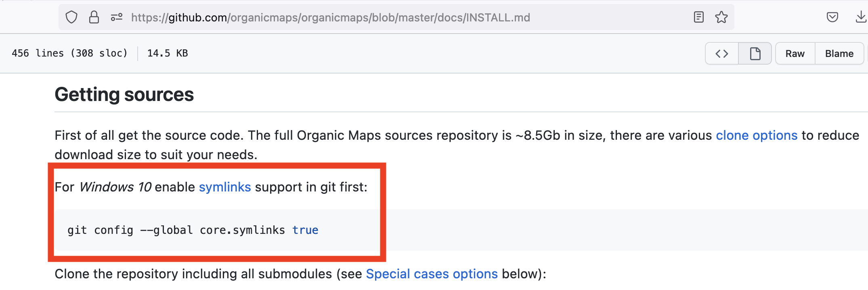This screenshot has width=868, height=290.
Task: Click the 'true' keyword in code
Action: (x=305, y=230)
